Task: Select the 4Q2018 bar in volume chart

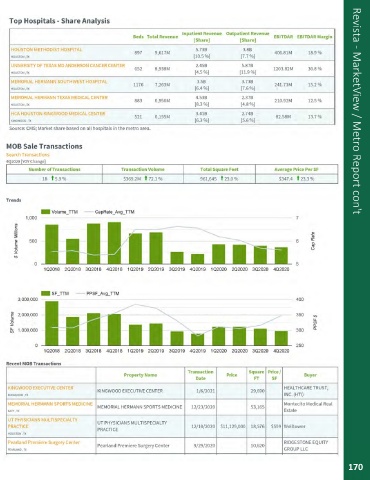Action: (114, 243)
